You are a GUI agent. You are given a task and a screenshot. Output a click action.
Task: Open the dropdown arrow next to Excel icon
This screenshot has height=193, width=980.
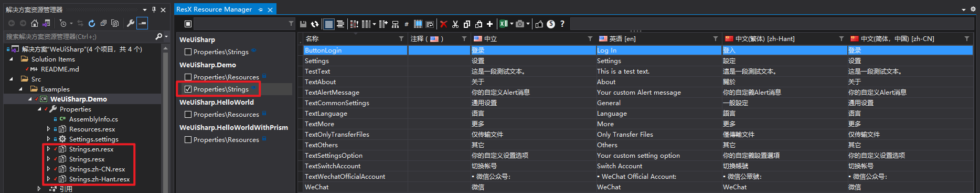(x=512, y=24)
